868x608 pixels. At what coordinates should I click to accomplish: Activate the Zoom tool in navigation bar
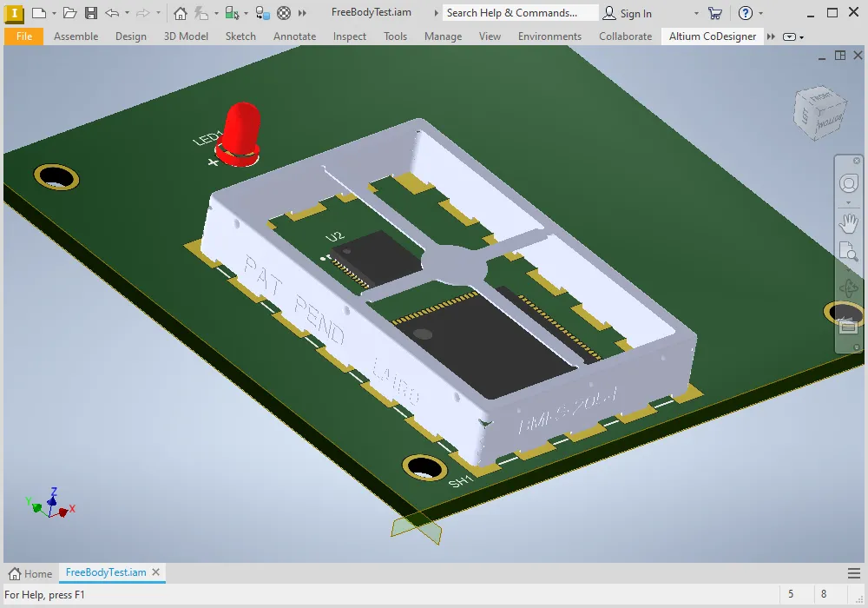[848, 253]
